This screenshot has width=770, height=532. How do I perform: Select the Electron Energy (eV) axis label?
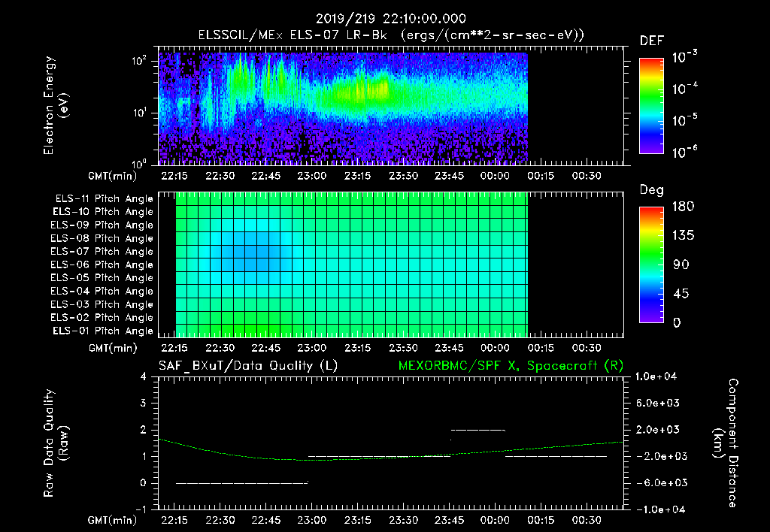[x=56, y=105]
